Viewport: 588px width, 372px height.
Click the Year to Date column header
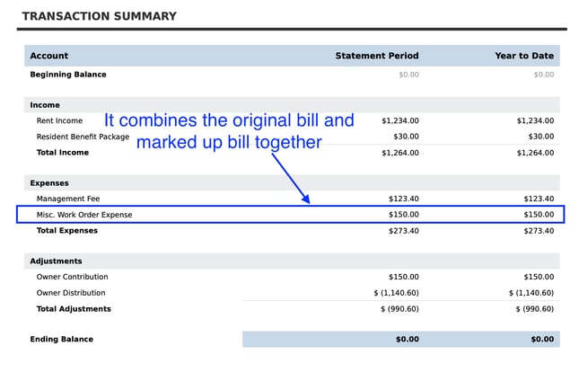(x=523, y=56)
